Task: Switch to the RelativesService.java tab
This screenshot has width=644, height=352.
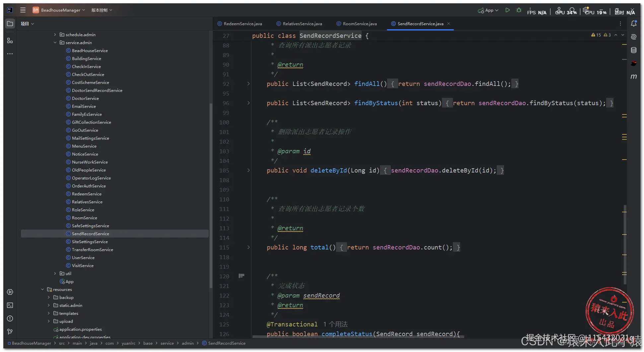Action: tap(299, 24)
